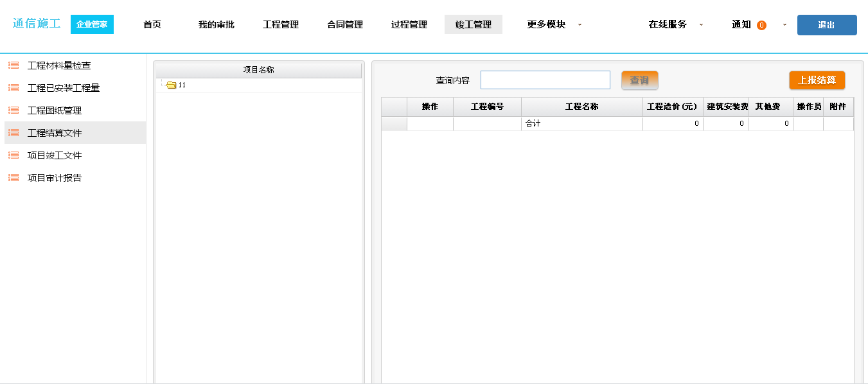Click the 其他费 column header

[771, 107]
